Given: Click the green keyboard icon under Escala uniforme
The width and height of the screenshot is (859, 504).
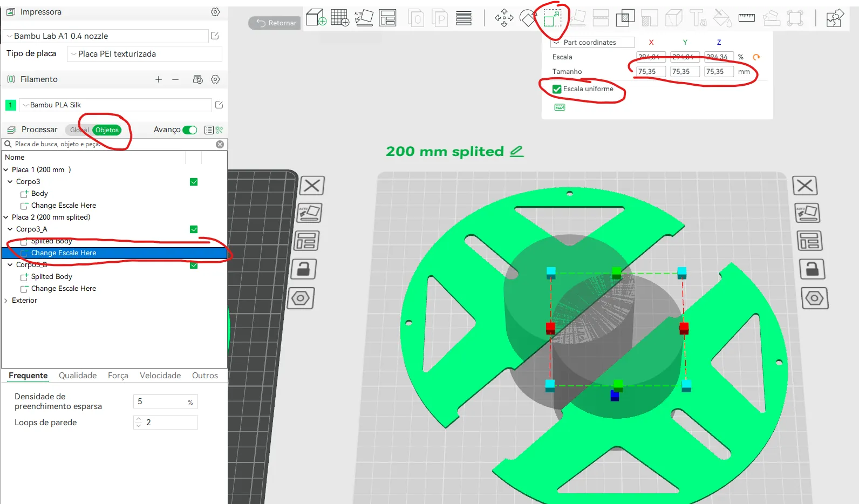Looking at the screenshot, I should tap(560, 107).
